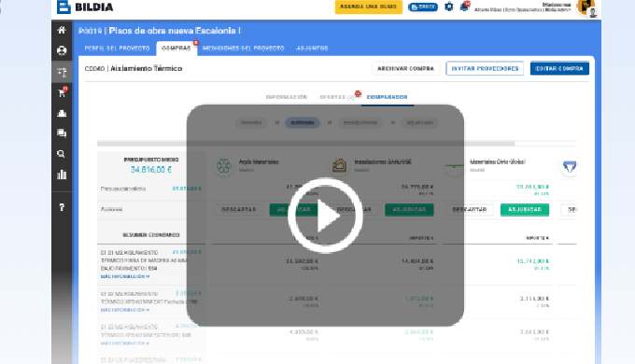Open the magnifier search icon in sidebar

62,154
